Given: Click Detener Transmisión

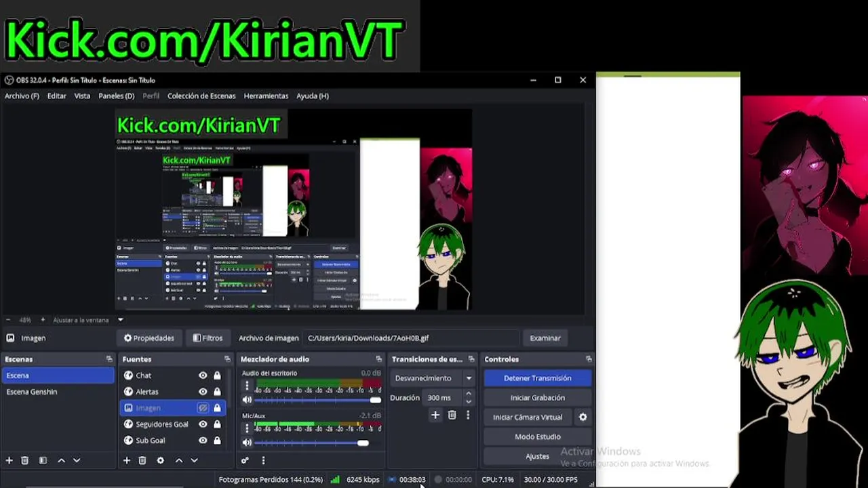Looking at the screenshot, I should [x=537, y=378].
